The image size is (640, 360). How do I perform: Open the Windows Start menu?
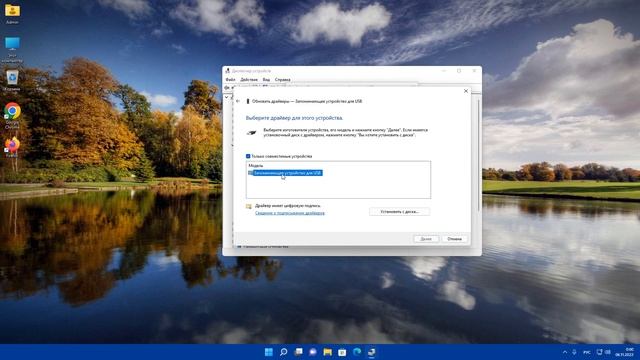(269, 352)
